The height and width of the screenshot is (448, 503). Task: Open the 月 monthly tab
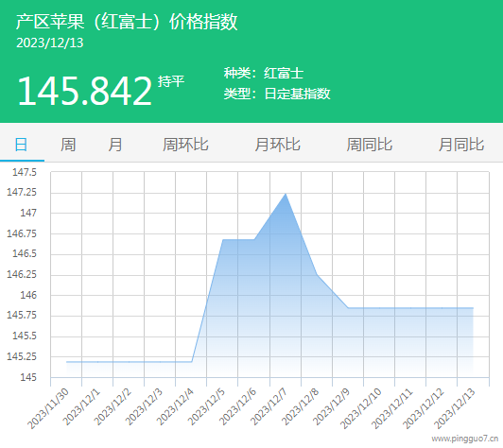tap(114, 145)
